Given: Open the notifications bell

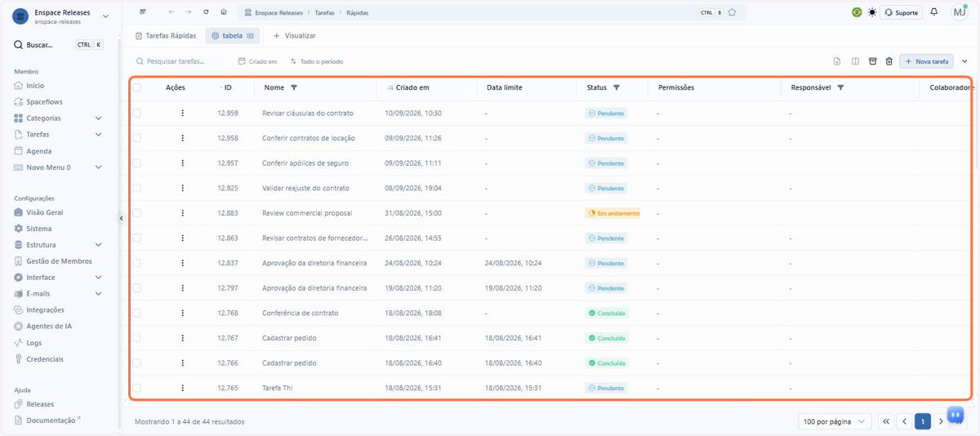Looking at the screenshot, I should click(x=934, y=12).
